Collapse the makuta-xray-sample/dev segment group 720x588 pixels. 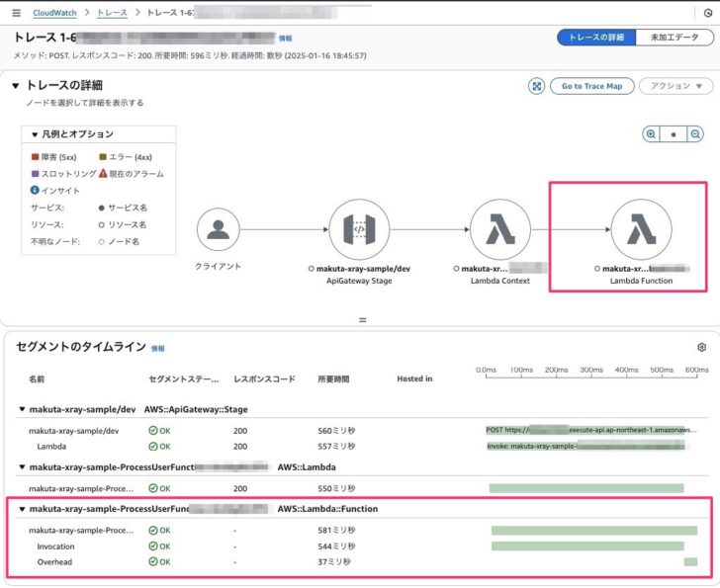point(22,408)
